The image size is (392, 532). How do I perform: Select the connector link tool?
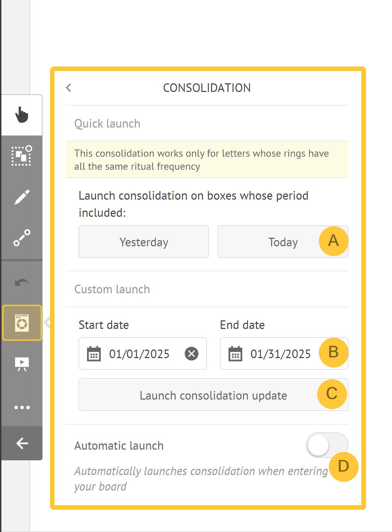[22, 238]
